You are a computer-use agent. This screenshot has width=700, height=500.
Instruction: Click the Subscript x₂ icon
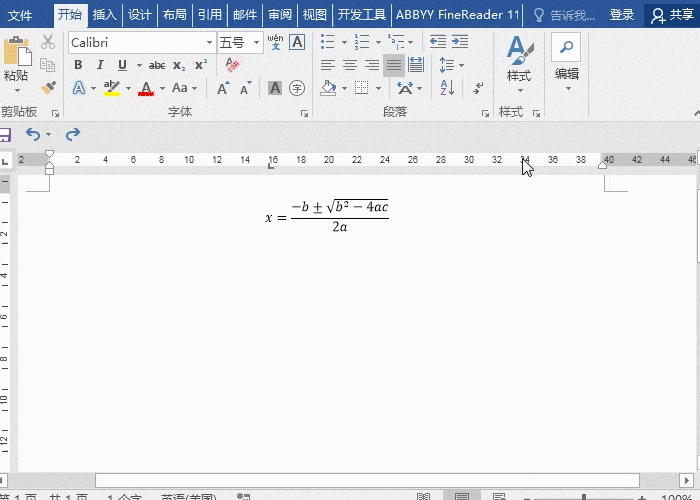179,65
